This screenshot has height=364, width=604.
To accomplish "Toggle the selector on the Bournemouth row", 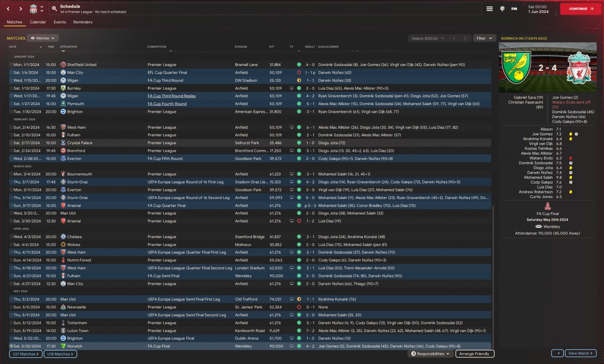I will [11, 174].
